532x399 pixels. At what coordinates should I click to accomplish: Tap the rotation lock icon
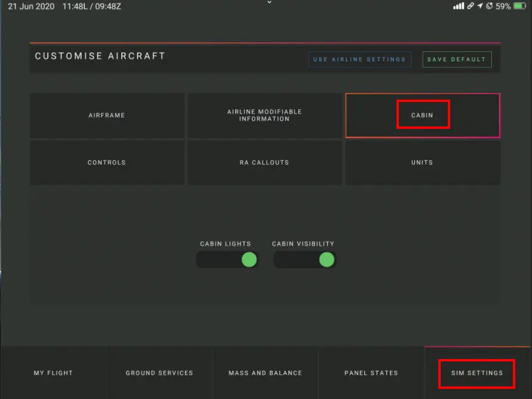coord(489,6)
